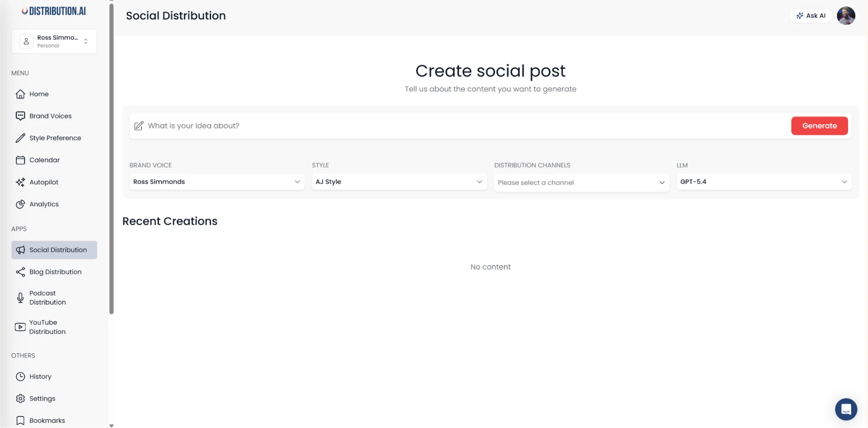Open the chat support bubble icon

846,409
